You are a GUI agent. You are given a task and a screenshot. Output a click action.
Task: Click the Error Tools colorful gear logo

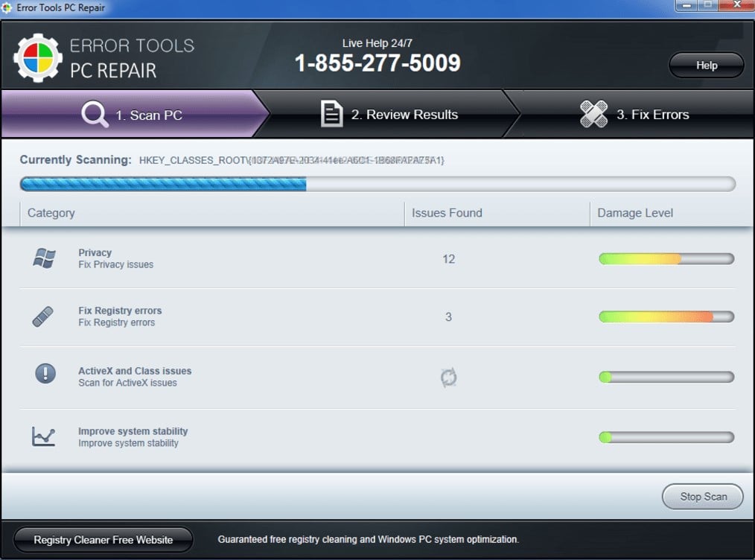pos(37,57)
